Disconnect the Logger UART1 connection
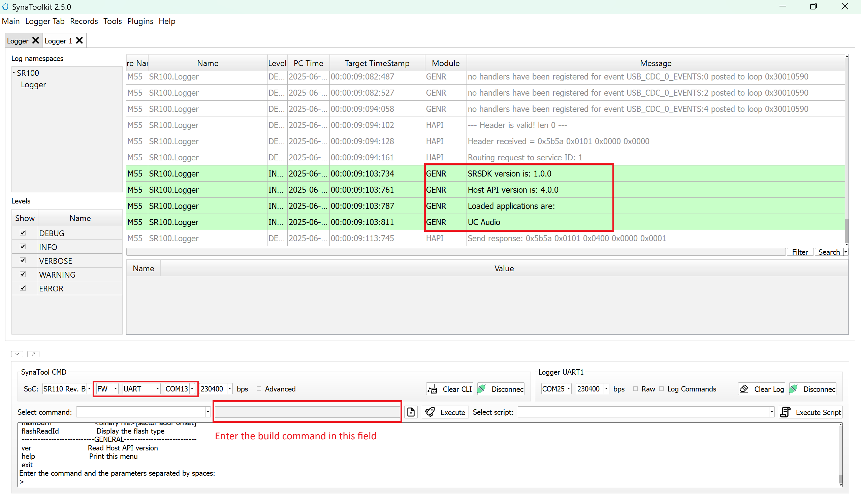This screenshot has width=861, height=504. (813, 389)
